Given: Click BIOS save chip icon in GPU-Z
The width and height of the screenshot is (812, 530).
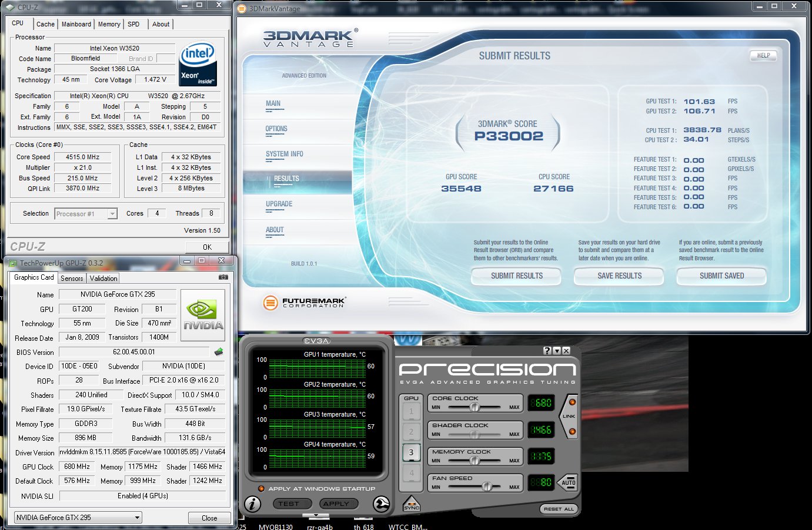Looking at the screenshot, I should (x=219, y=351).
